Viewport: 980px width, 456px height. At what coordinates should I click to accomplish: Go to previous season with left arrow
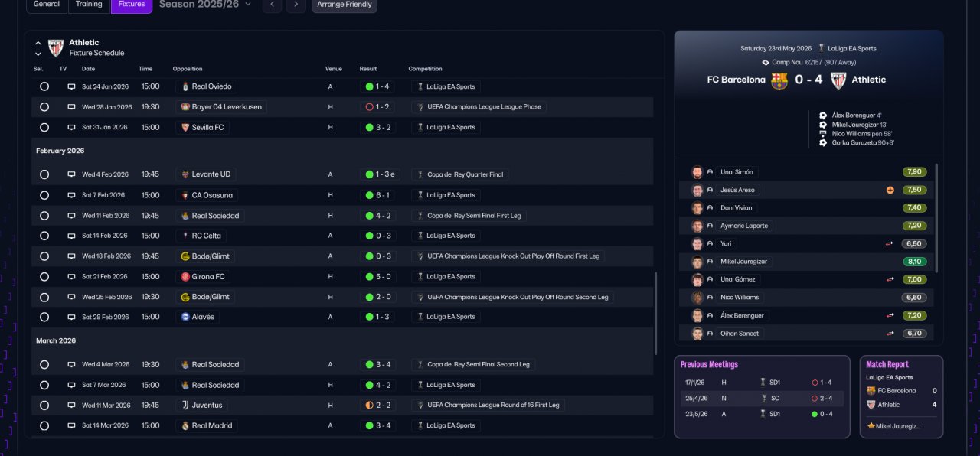click(272, 5)
